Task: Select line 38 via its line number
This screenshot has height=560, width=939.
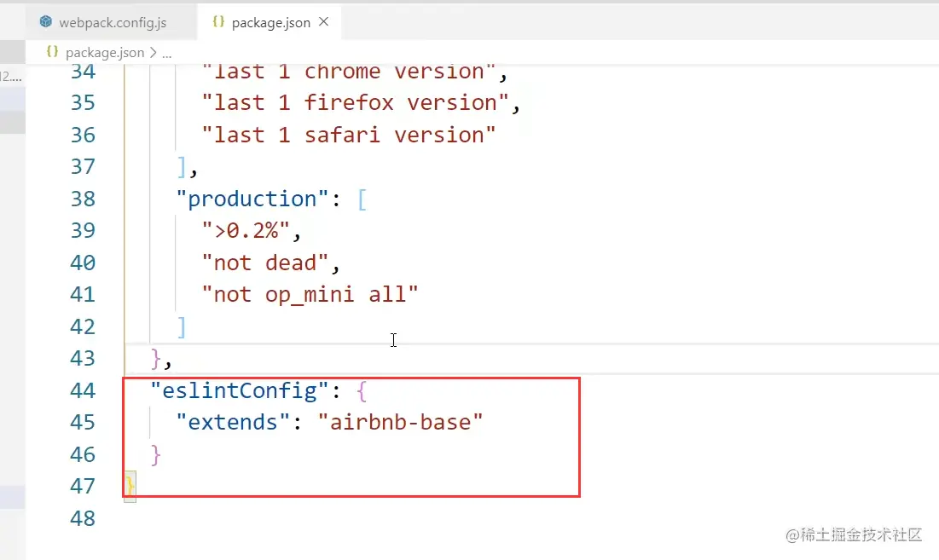Action: pos(83,199)
